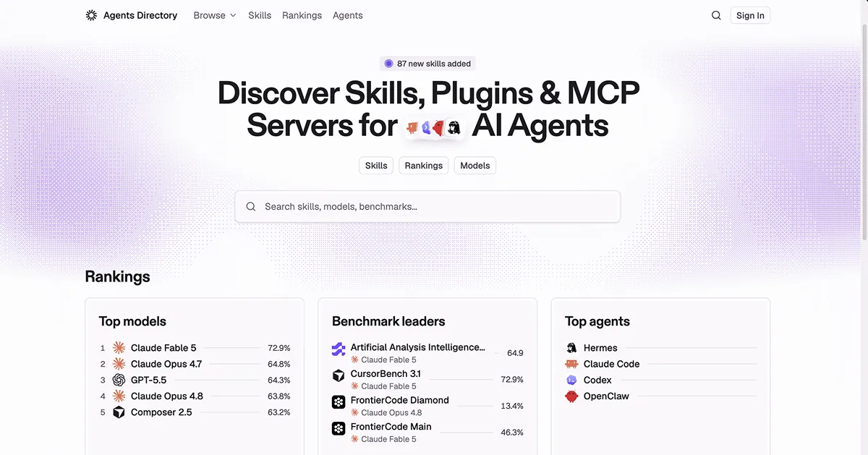
Task: Click the 64.8% score value
Action: [x=279, y=364]
